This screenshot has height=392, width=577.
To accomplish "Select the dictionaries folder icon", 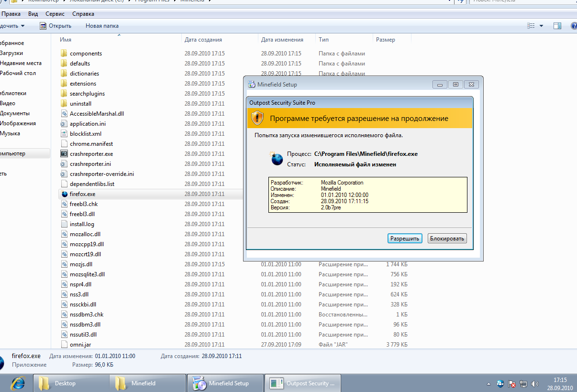I will [64, 74].
